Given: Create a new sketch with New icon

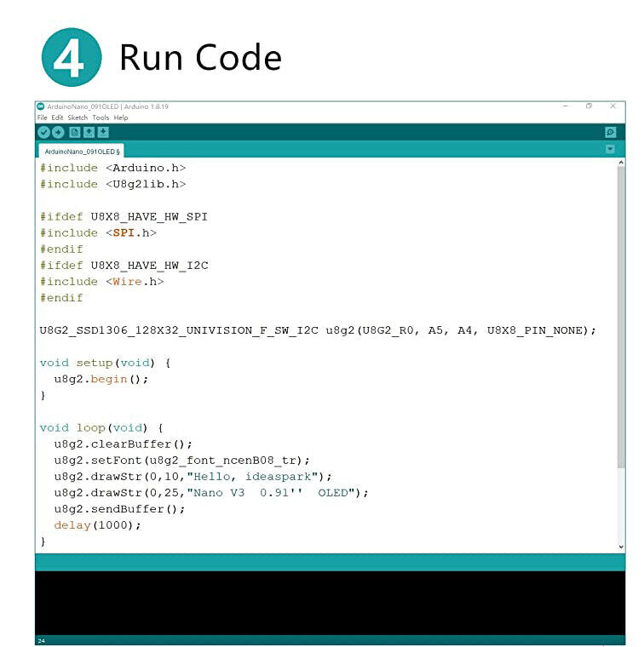Looking at the screenshot, I should point(75,132).
